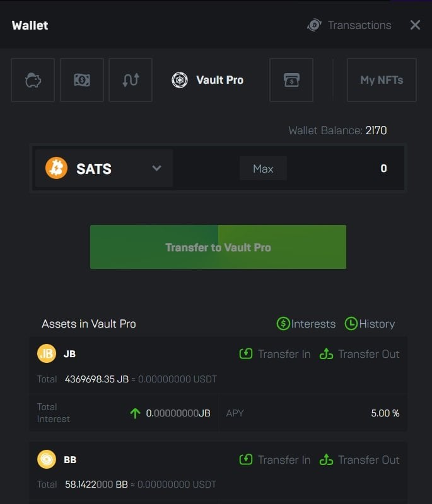
Task: Click the orange Bitcoin SATS icon
Action: coord(57,168)
